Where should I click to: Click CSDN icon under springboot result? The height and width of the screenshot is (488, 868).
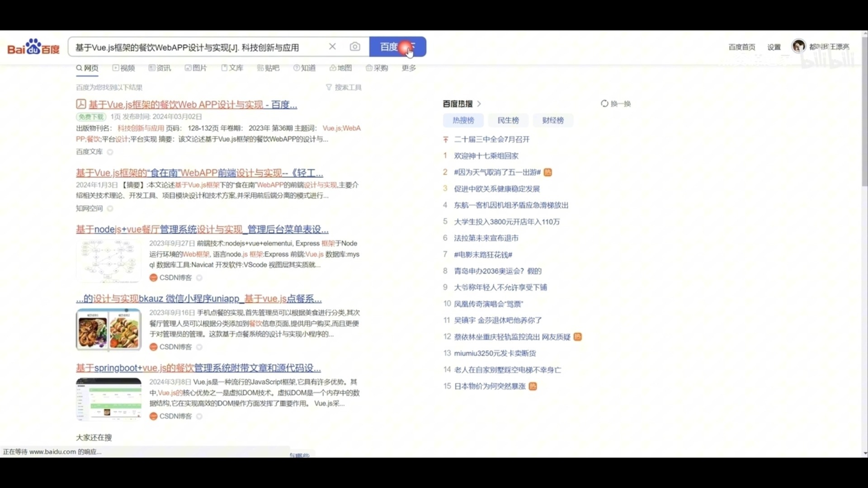pos(153,416)
